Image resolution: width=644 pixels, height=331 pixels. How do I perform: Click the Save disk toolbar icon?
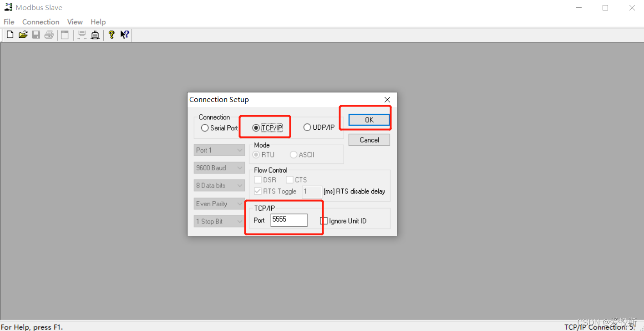36,35
